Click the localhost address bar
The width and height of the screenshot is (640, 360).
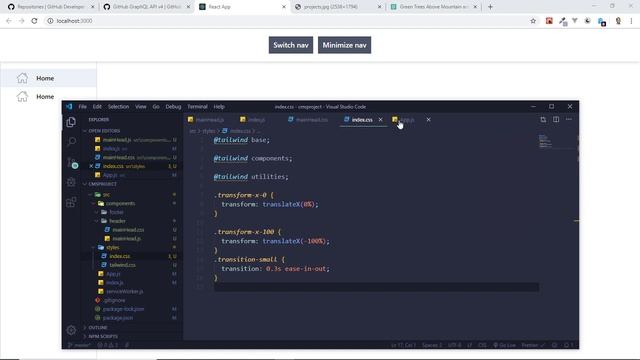tap(286, 21)
